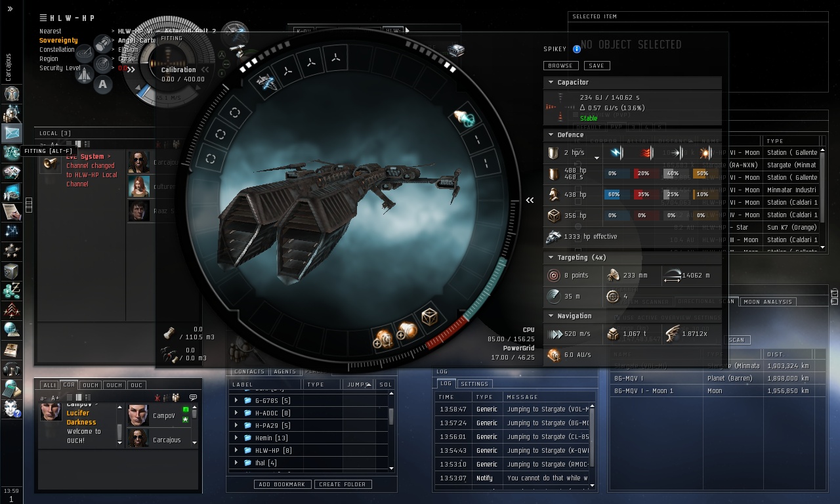Expand the Hemin bookmark folder

[x=237, y=438]
